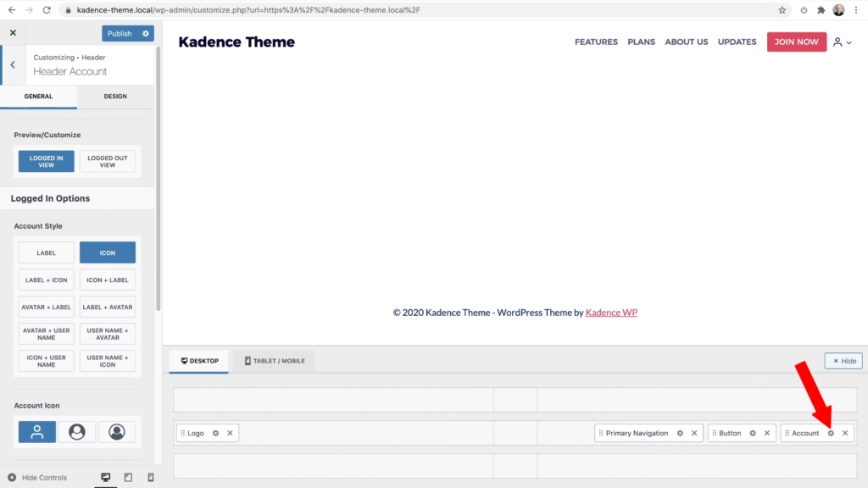This screenshot has height=488, width=868.
Task: Open Primary Navigation settings gear
Action: point(680,433)
